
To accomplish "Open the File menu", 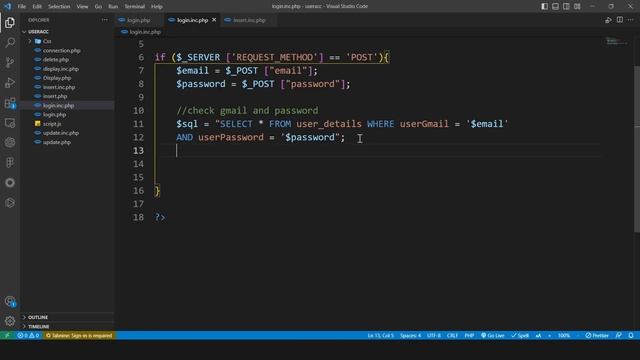I will [x=22, y=7].
